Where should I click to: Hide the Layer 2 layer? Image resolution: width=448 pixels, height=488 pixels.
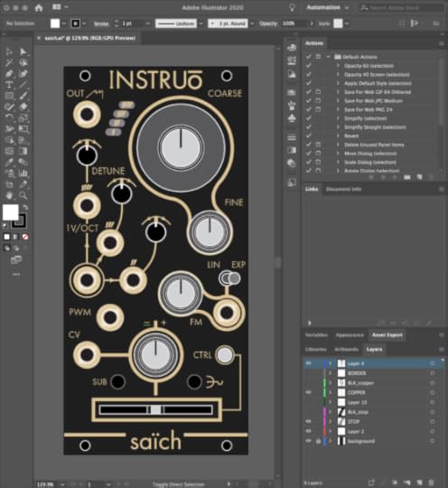tap(308, 431)
